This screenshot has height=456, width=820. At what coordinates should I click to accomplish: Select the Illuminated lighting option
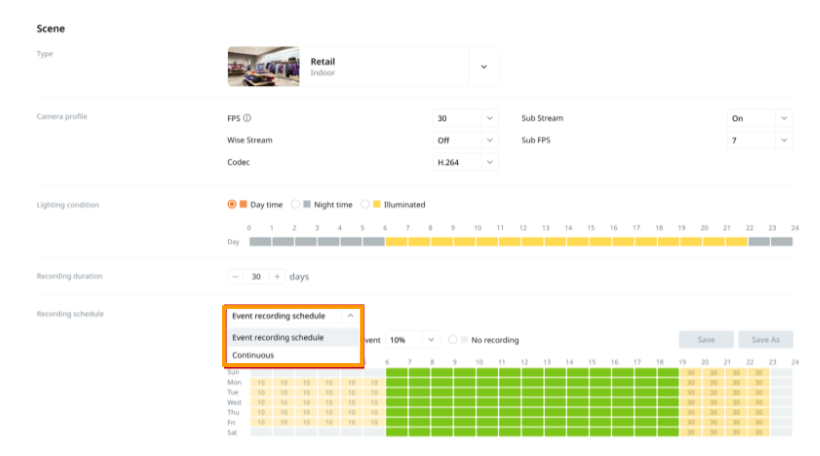(x=365, y=204)
